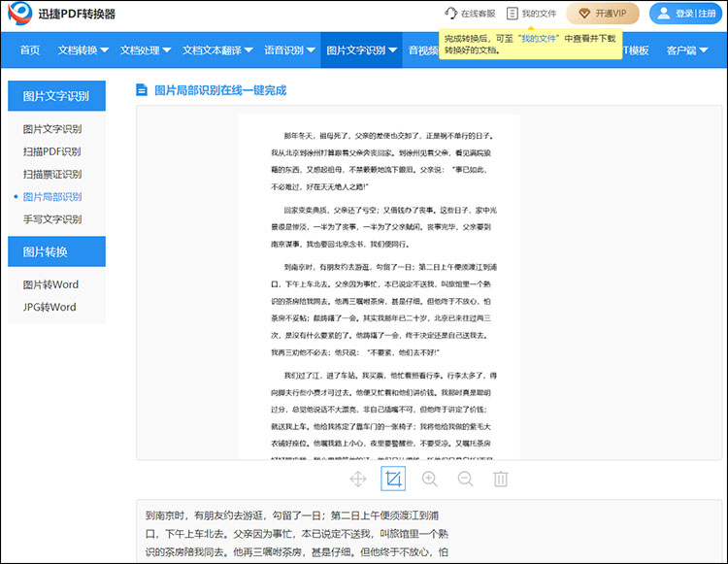Open 扫描票证识别 sidebar item

point(52,174)
